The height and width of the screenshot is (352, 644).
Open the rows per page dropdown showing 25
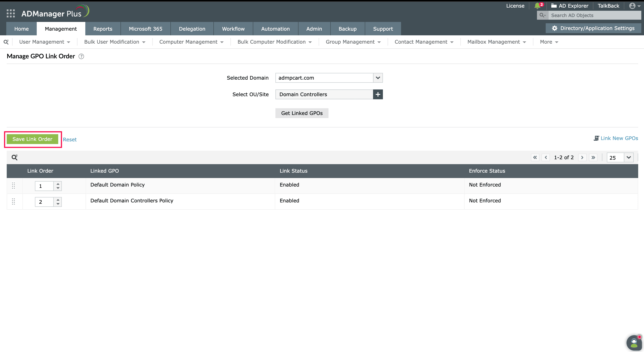click(628, 157)
